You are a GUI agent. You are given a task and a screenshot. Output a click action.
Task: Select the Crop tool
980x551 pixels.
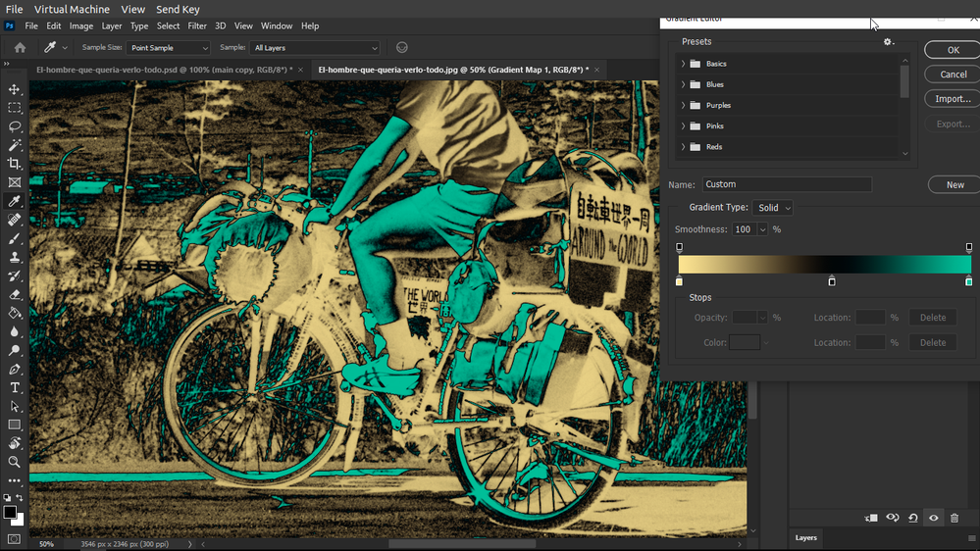[15, 164]
